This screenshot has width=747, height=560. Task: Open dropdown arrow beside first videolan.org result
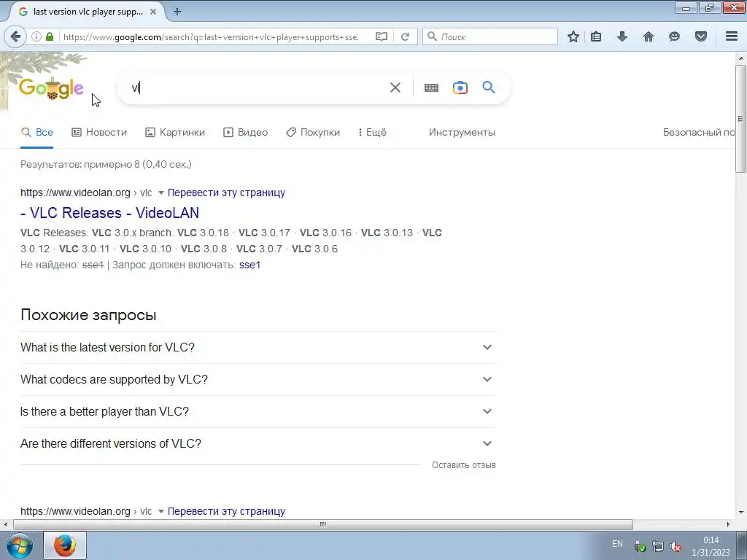pyautogui.click(x=161, y=192)
